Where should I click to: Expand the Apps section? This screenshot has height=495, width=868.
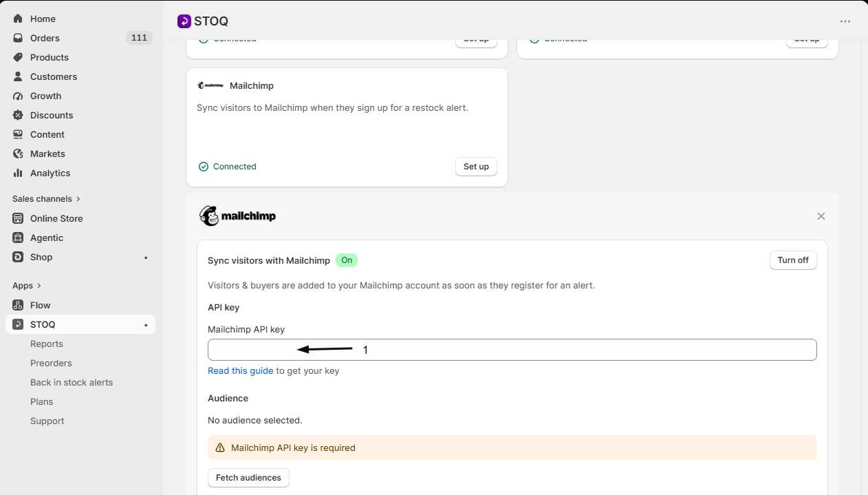pos(27,286)
